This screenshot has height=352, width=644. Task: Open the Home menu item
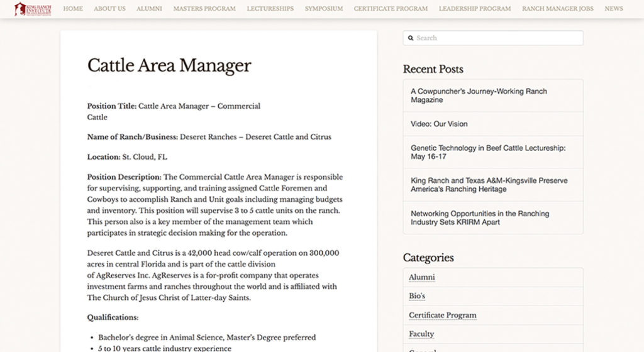tap(73, 9)
